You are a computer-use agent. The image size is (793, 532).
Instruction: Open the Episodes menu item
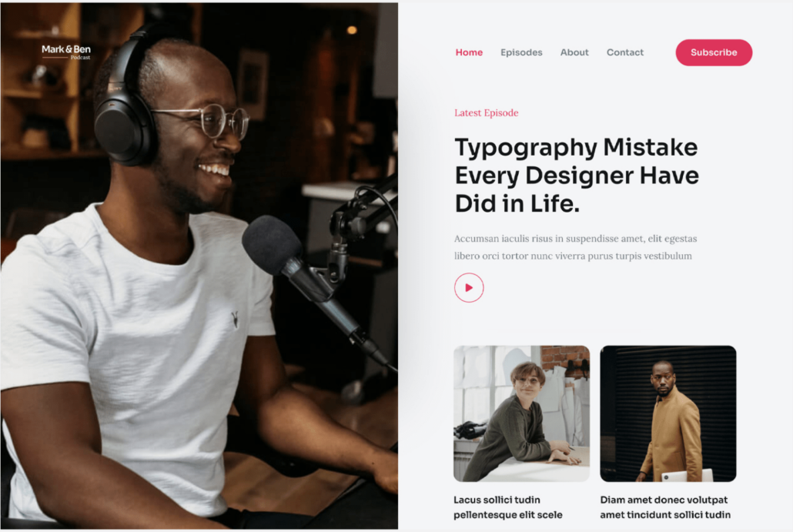521,52
